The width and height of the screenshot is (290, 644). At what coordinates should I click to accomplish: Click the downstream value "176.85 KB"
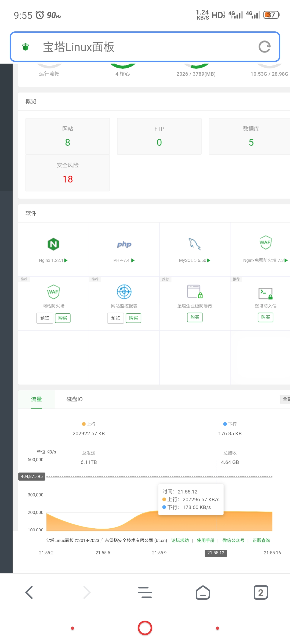(230, 433)
